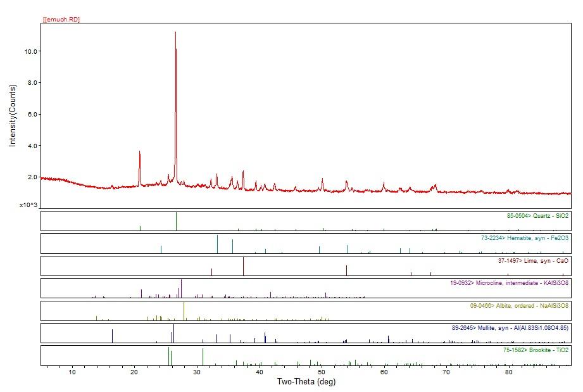Screen dimensions: 583x392
Task: Click the 70 degree tick label
Action: (x=446, y=372)
